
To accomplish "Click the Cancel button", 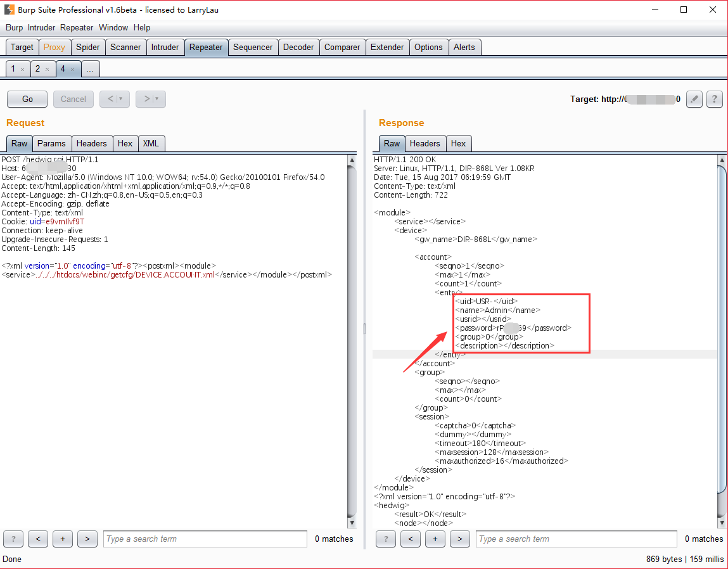I will coord(73,99).
